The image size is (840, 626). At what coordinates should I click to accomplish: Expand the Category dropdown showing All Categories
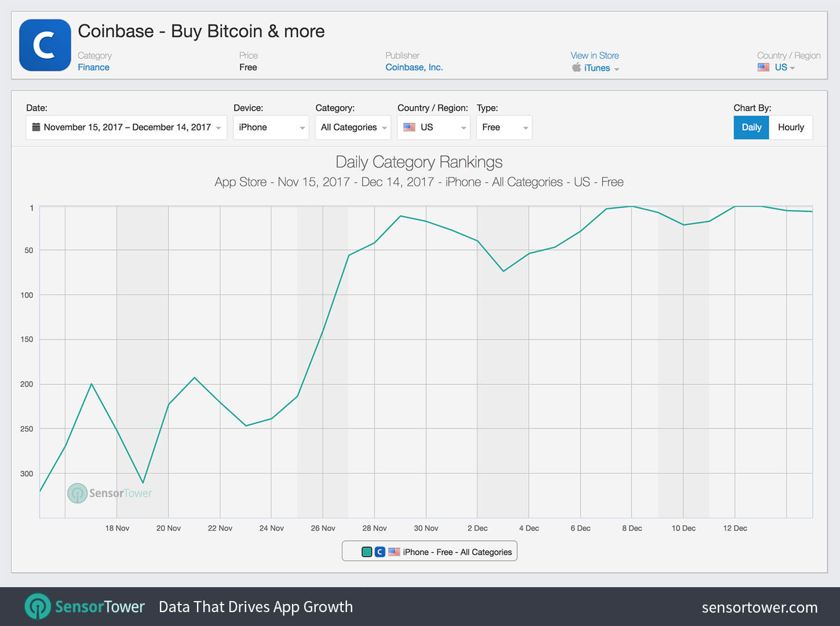click(352, 127)
